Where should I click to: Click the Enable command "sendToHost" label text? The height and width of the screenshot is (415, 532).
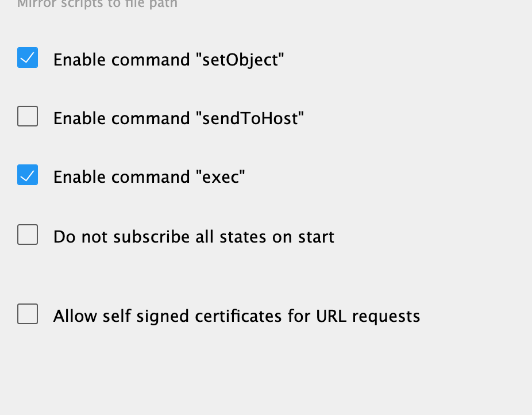pos(178,118)
